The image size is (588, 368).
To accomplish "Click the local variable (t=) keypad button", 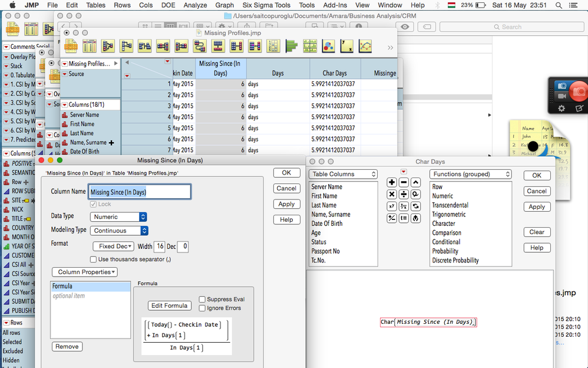I will [x=404, y=218].
